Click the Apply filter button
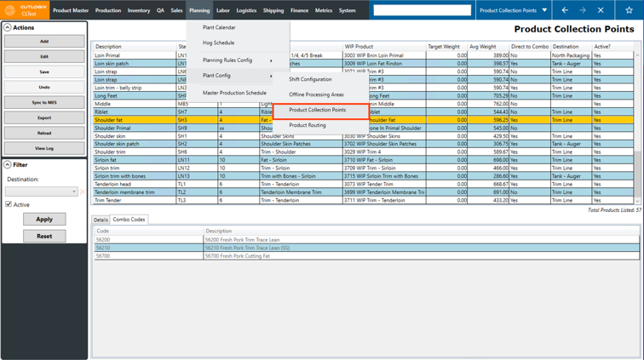Screen dimensions: 644x360 click(44, 220)
